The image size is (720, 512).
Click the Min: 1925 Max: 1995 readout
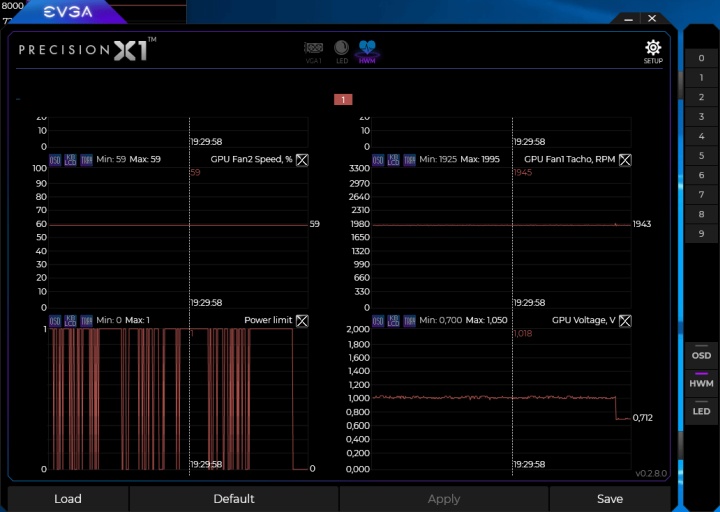(x=459, y=159)
